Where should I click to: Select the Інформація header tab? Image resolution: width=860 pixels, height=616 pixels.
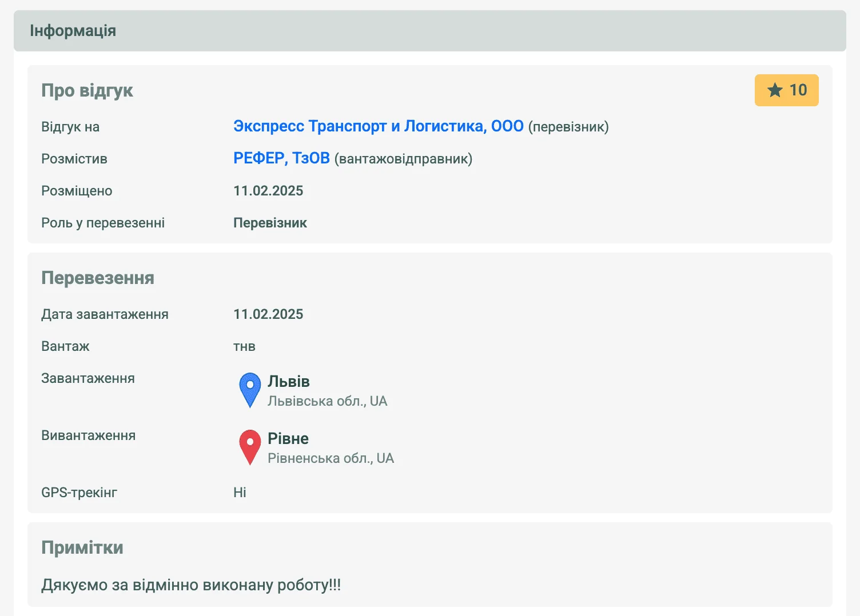[73, 31]
